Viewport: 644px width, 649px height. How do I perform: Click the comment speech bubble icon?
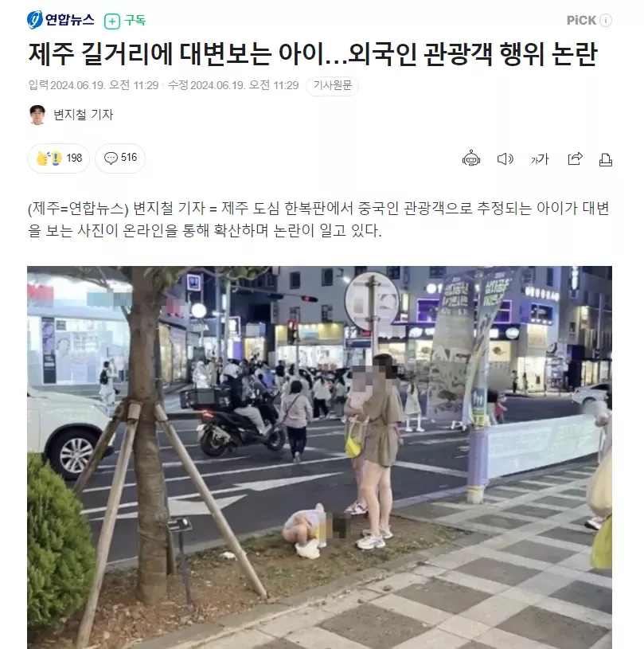[x=111, y=158]
